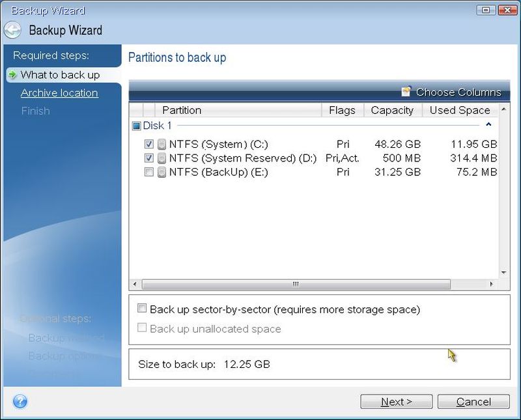Select the What to back up step
Screen dimensions: 521x420
[x=60, y=75]
